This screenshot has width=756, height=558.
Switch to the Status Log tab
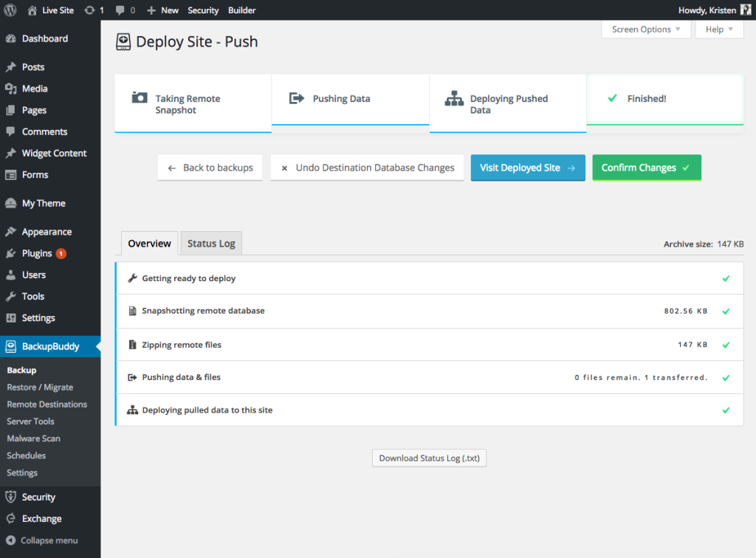(x=211, y=244)
